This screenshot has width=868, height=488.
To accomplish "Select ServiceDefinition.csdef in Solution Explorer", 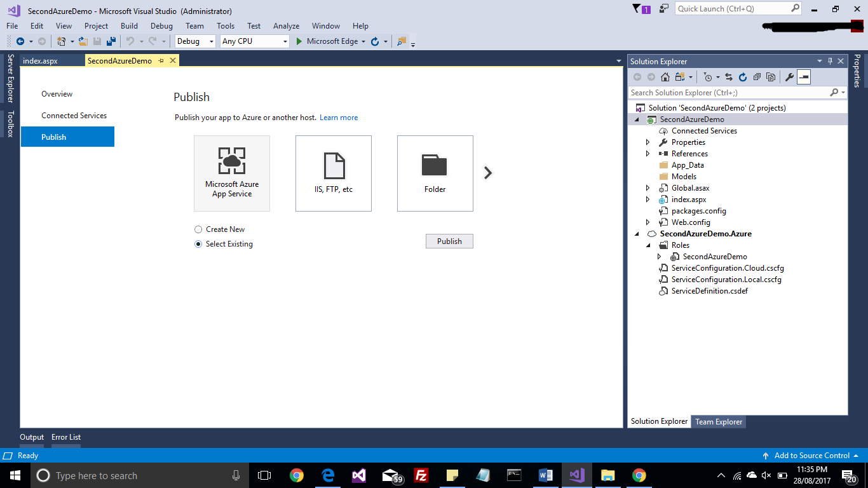I will pos(709,291).
